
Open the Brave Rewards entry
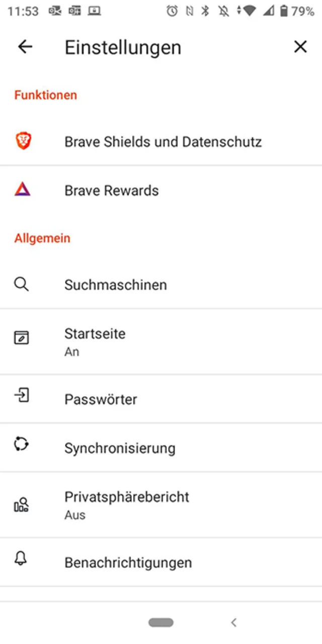coord(112,191)
